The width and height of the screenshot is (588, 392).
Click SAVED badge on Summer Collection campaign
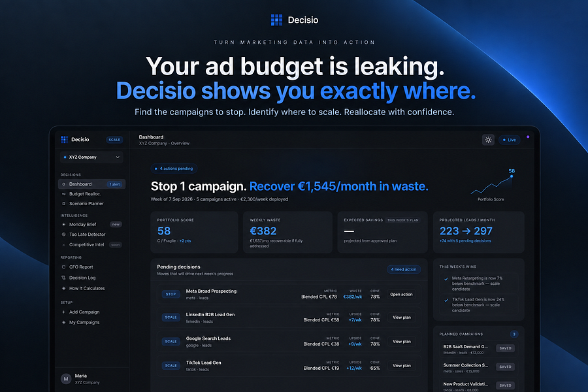505,367
